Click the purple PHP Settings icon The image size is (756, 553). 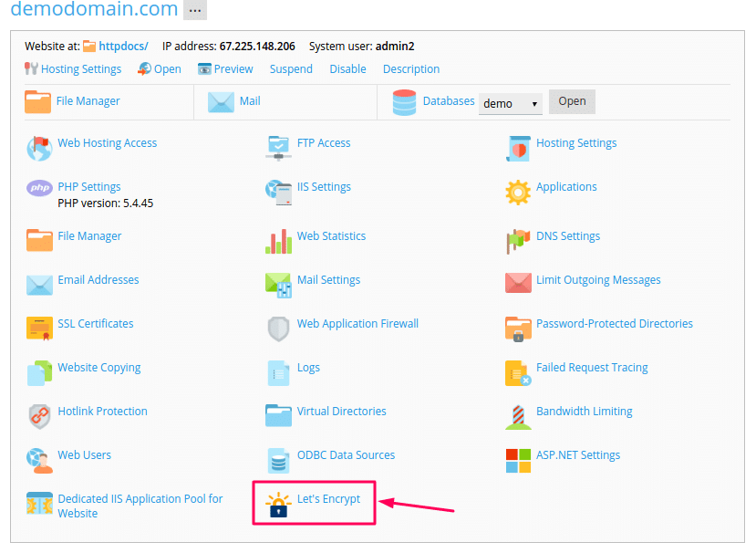[39, 188]
